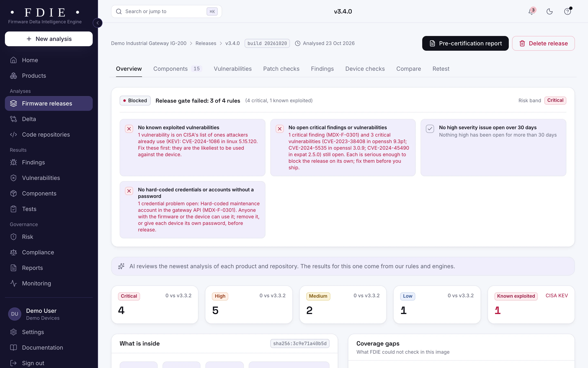Go to Home in sidebar

49,60
